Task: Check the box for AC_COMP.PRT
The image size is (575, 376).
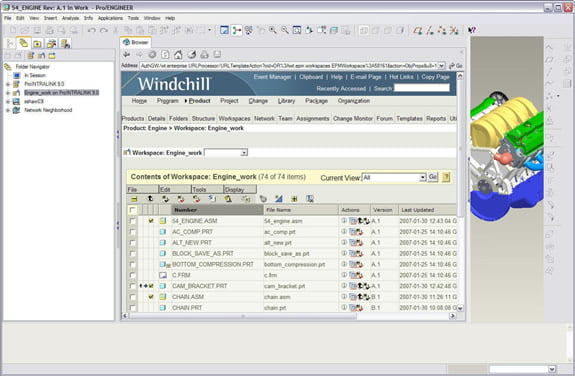Action: tap(133, 232)
